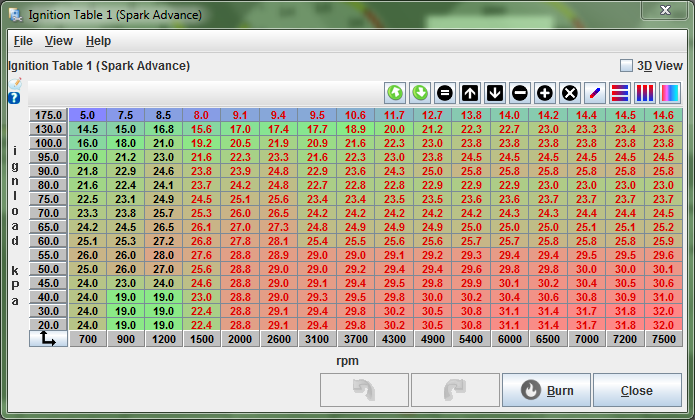Open the Help menu
Screen dimensions: 695x420
click(x=98, y=41)
